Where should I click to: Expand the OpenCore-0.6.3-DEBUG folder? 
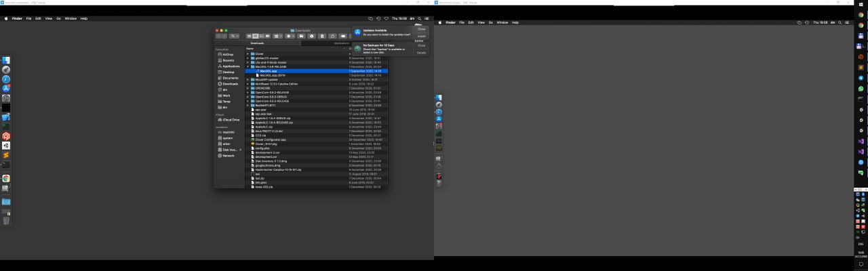tap(248, 97)
